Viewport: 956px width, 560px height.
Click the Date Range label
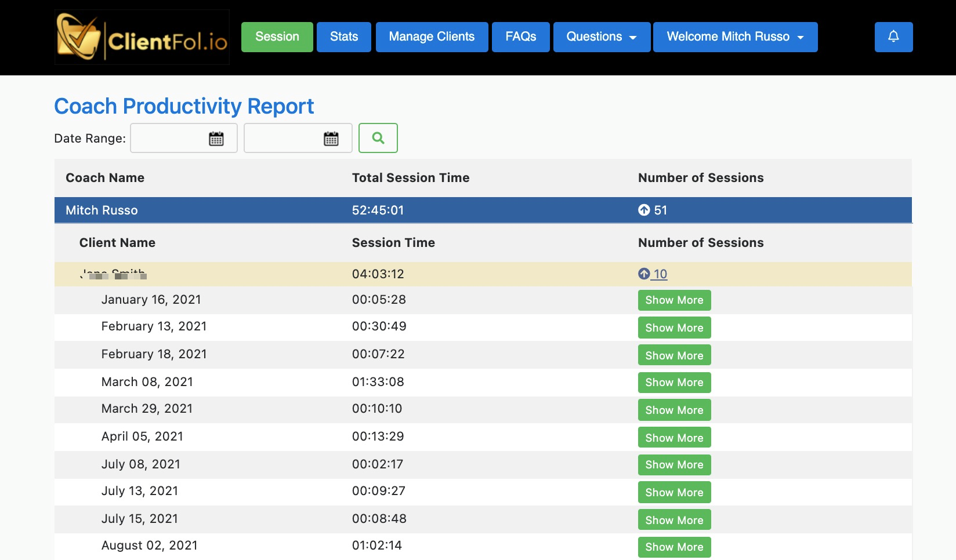[90, 139]
